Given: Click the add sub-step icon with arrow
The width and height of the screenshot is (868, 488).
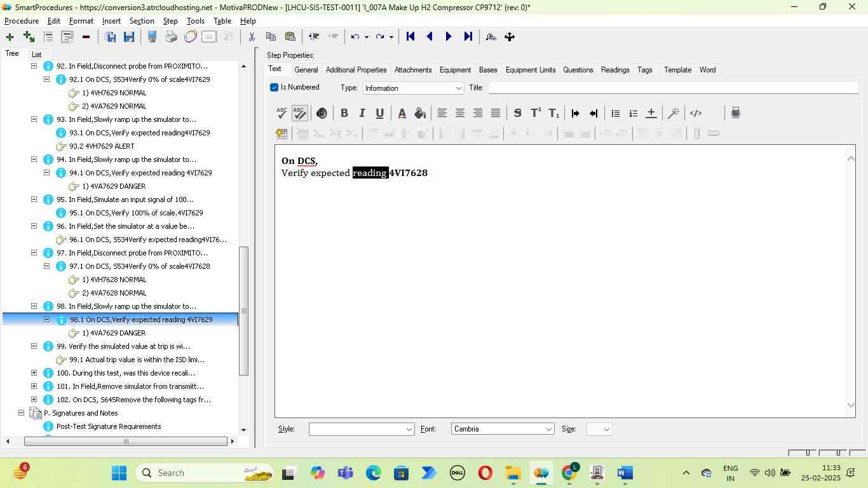Looking at the screenshot, I should (29, 37).
